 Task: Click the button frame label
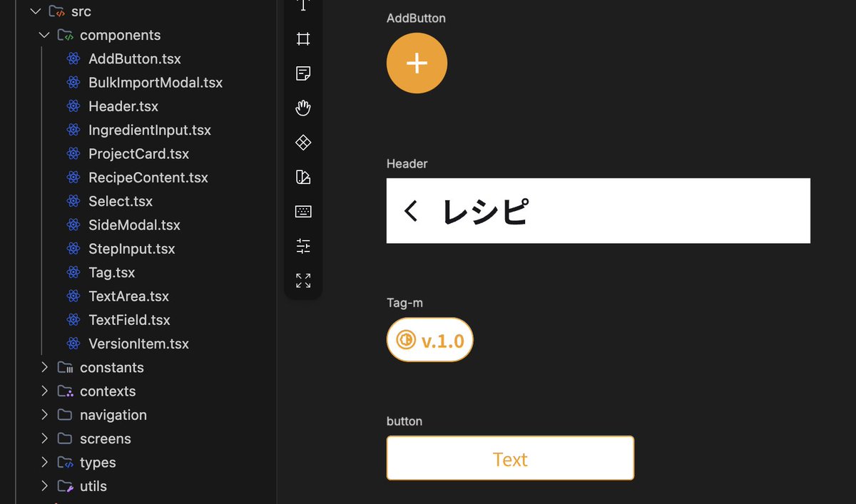tap(404, 421)
